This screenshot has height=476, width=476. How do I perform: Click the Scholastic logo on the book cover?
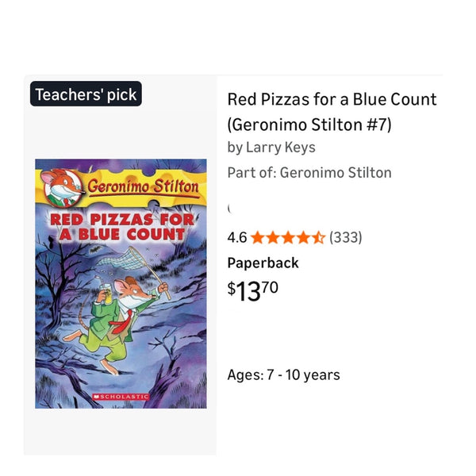[121, 395]
